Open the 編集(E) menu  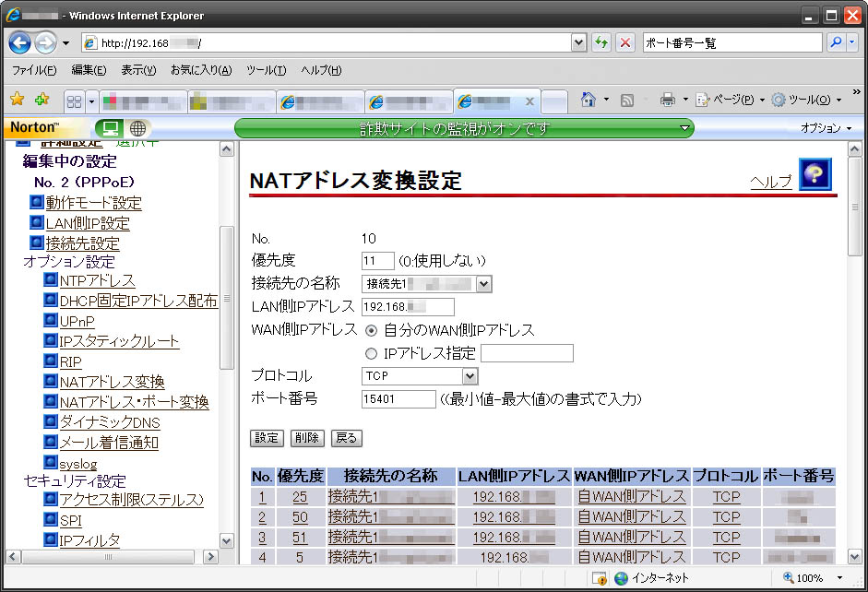[89, 70]
